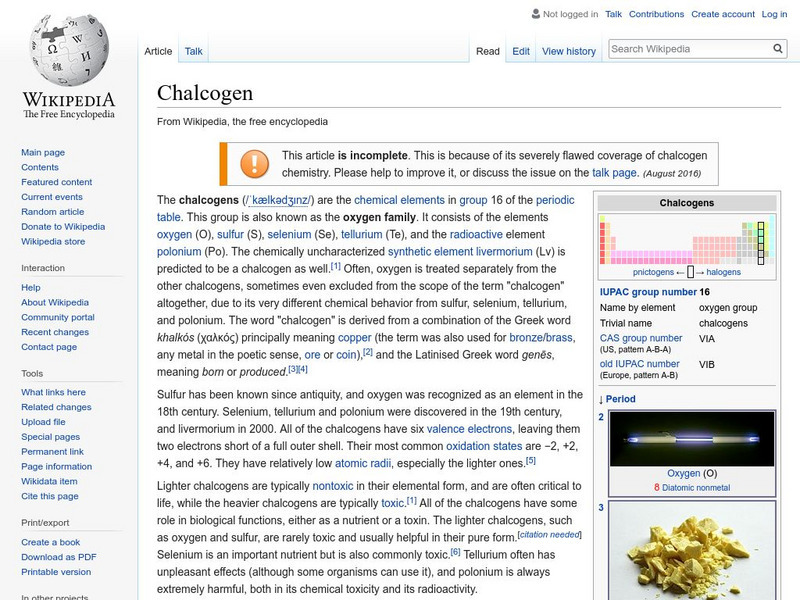Click the orange incomplete-article warning icon
Screen dimensions: 800x600
(x=254, y=164)
